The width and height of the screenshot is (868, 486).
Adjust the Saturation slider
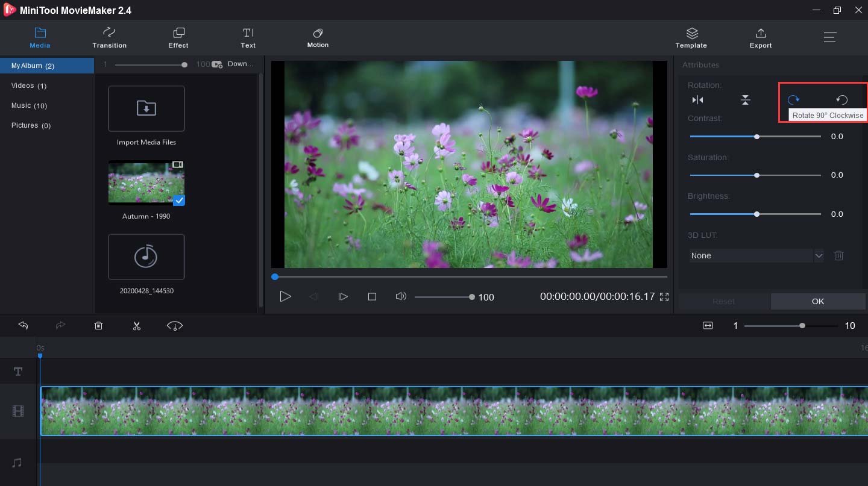[x=756, y=175]
